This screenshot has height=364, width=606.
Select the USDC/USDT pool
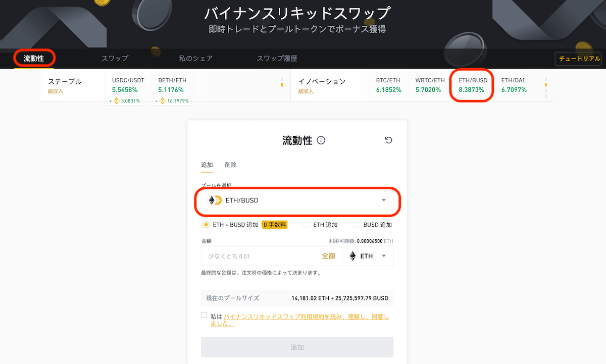[x=128, y=85]
